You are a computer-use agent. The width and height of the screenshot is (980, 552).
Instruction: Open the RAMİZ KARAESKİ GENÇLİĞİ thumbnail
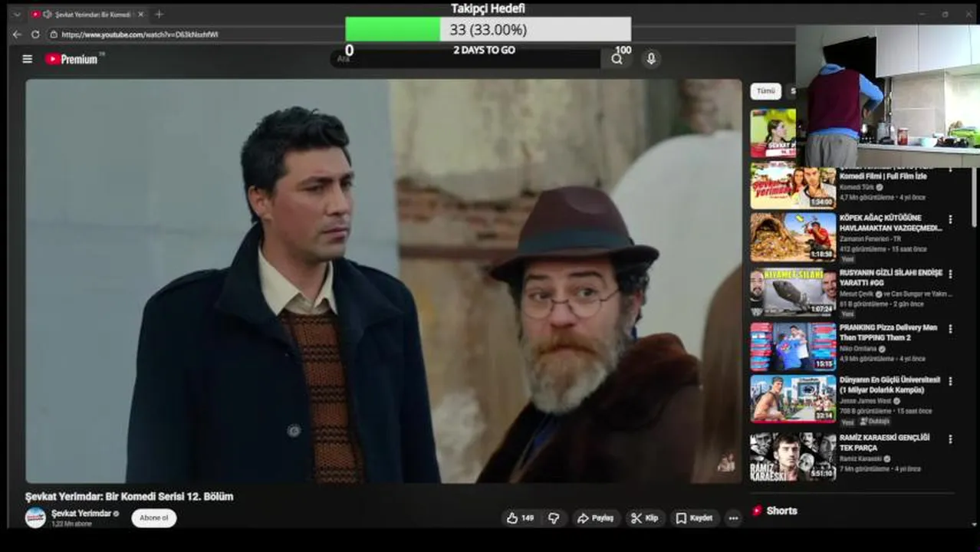point(793,457)
